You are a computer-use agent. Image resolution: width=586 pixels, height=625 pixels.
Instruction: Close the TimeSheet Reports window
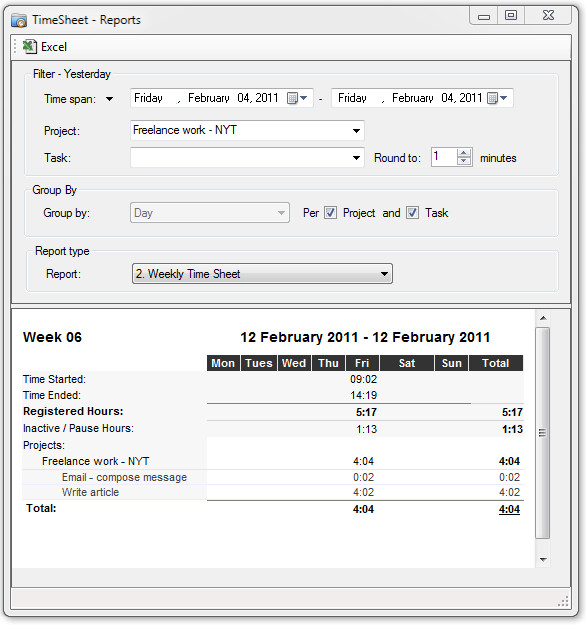(549, 16)
